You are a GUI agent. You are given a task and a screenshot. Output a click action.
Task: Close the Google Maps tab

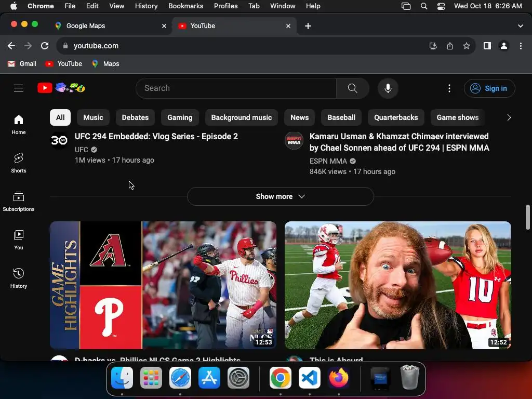[x=164, y=26]
